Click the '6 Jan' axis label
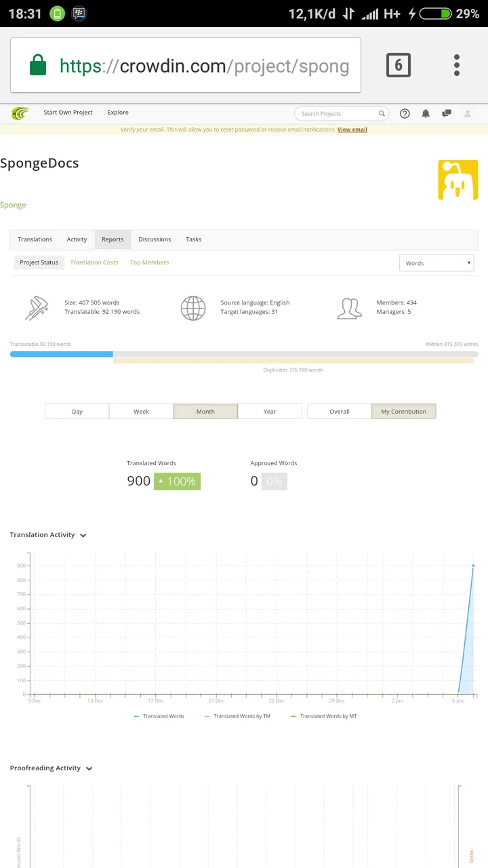 [458, 701]
